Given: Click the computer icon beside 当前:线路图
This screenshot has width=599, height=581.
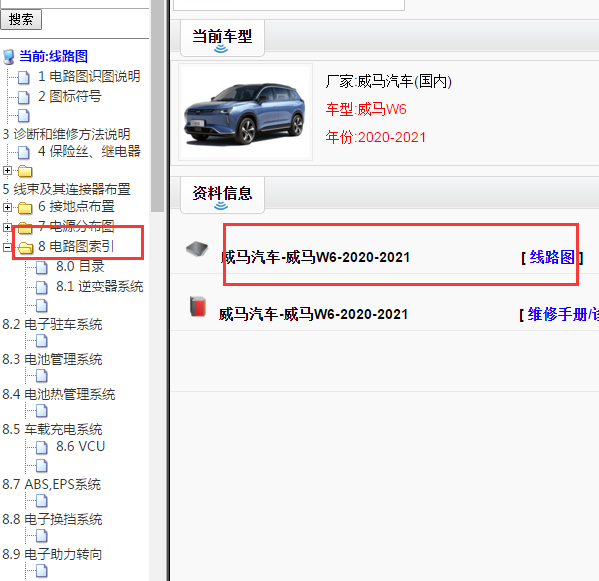Looking at the screenshot, I should 8,57.
